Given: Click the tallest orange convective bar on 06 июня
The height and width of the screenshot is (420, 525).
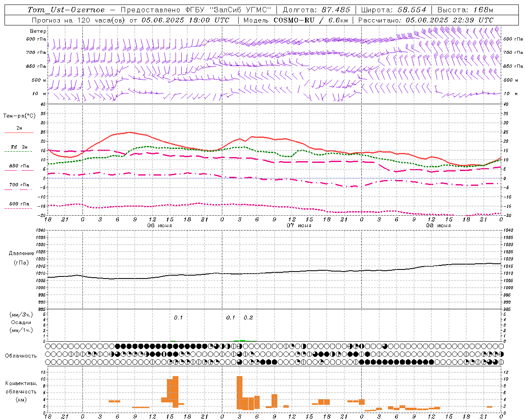Looking at the screenshot, I should pos(176,392).
